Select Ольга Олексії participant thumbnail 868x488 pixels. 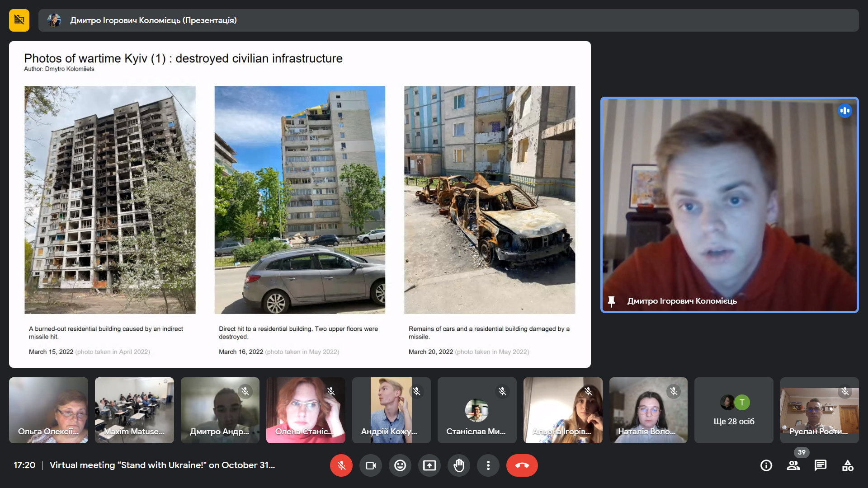coord(48,410)
